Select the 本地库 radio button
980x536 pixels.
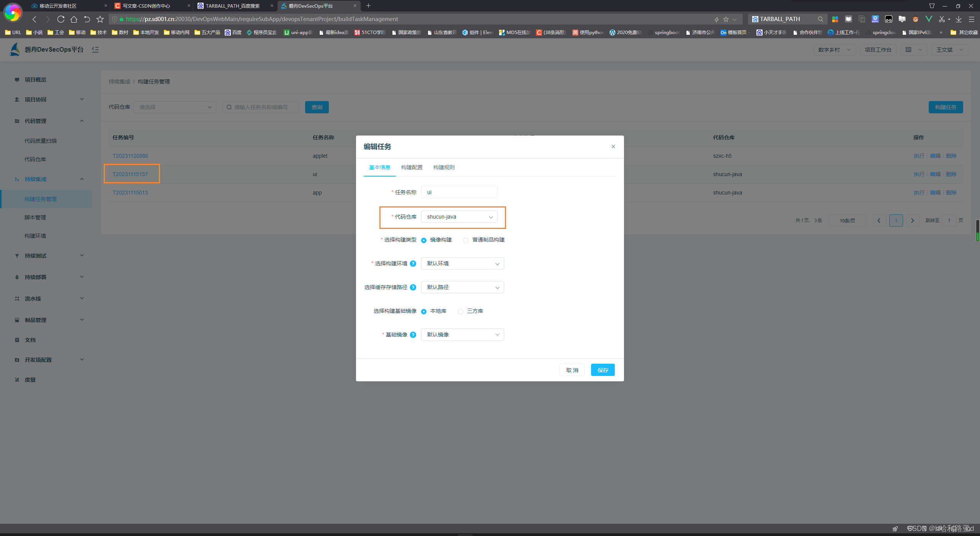[424, 311]
